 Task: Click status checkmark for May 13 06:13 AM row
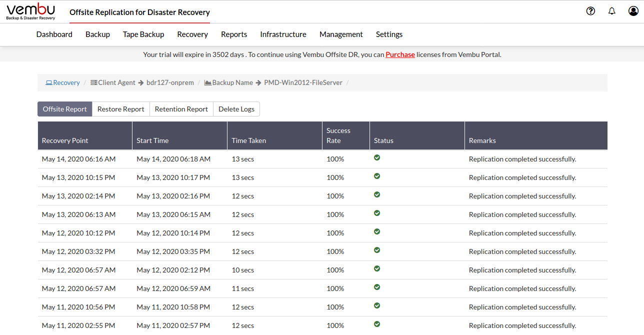click(x=377, y=213)
